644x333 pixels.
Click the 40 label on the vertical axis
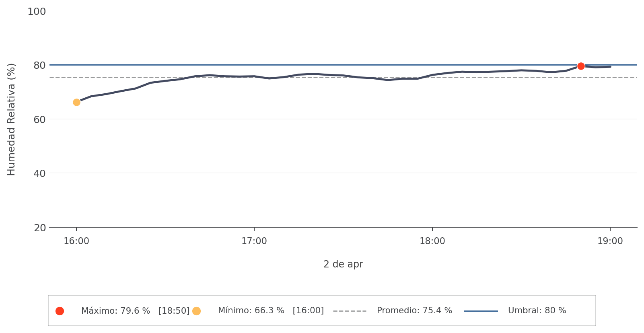pos(39,174)
